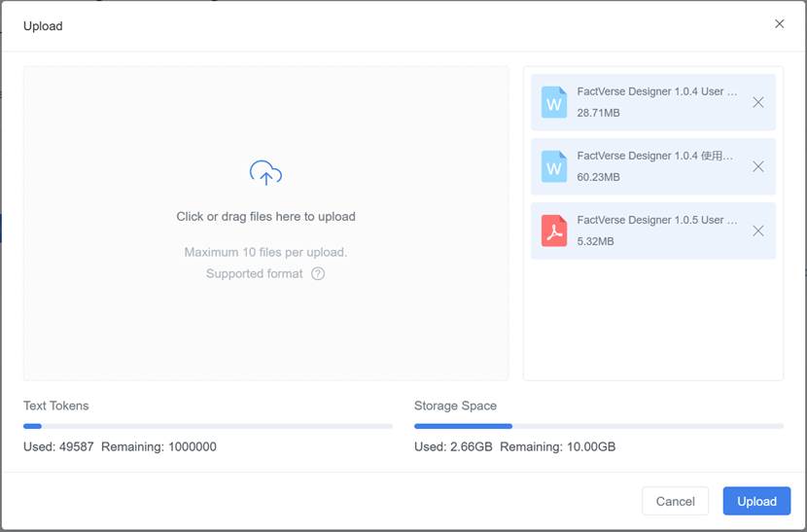Click the Word icon of the 60.23MB file
Image resolution: width=807 pixels, height=532 pixels.
tap(554, 166)
